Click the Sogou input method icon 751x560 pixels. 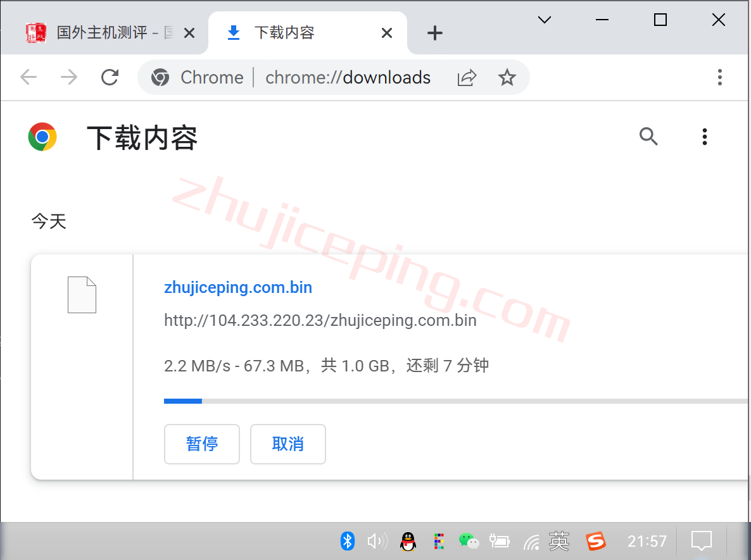(595, 540)
